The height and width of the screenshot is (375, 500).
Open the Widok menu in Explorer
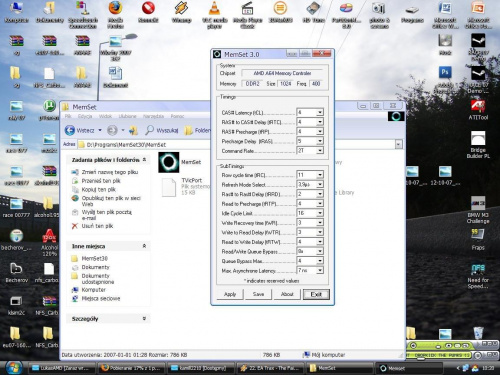pyautogui.click(x=105, y=116)
